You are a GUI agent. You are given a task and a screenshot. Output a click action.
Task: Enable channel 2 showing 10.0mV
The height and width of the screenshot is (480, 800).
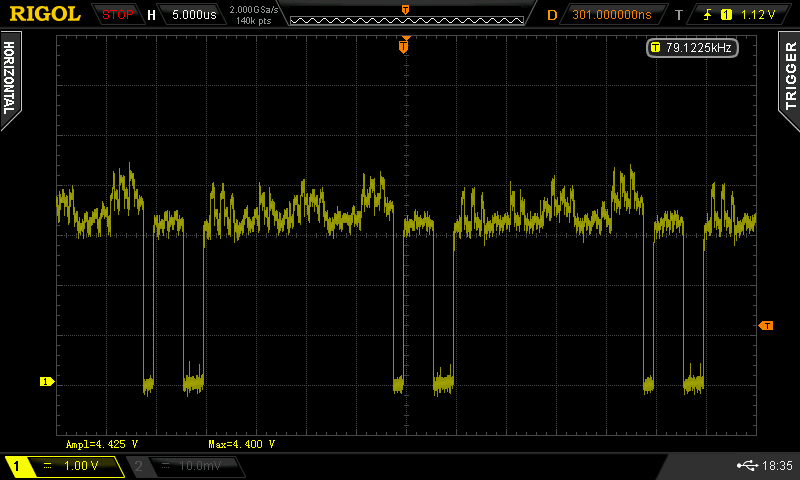tap(185, 466)
